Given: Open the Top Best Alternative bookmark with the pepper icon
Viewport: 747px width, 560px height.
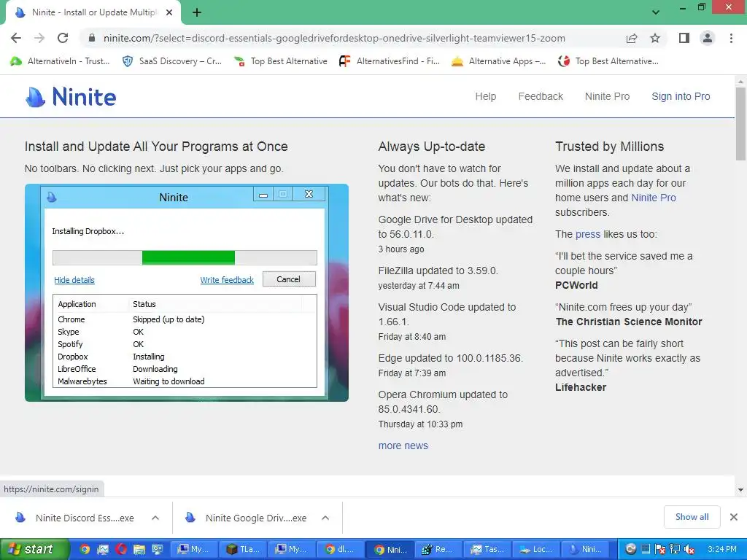Looking at the screenshot, I should [281, 61].
